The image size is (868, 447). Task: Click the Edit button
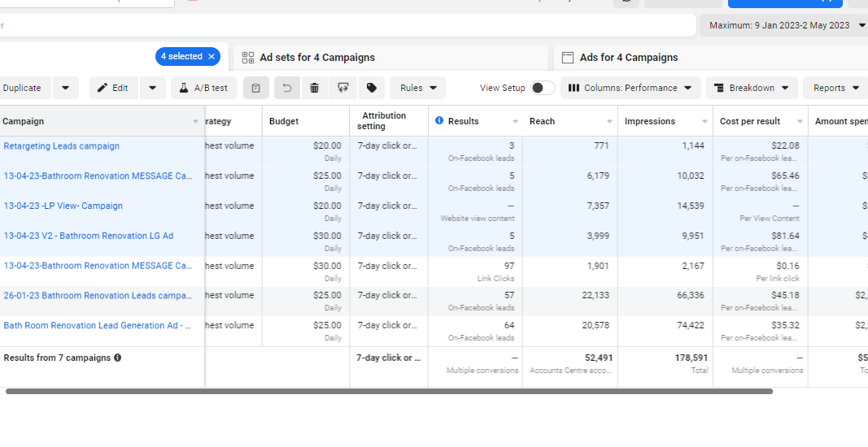(113, 88)
